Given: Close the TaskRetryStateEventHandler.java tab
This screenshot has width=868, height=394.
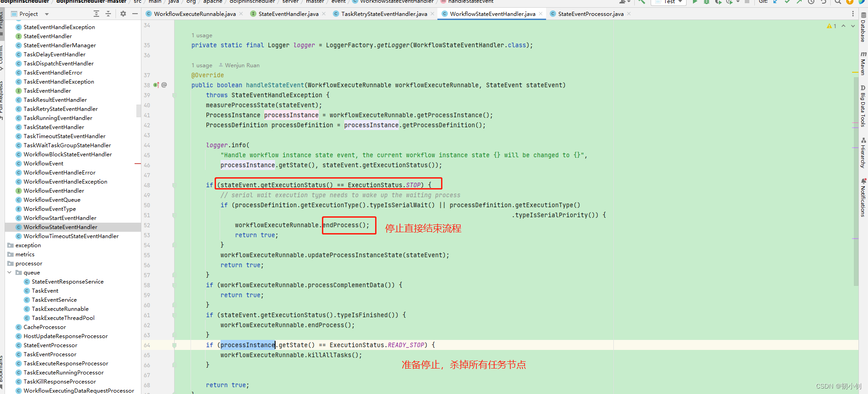Looking at the screenshot, I should click(432, 14).
